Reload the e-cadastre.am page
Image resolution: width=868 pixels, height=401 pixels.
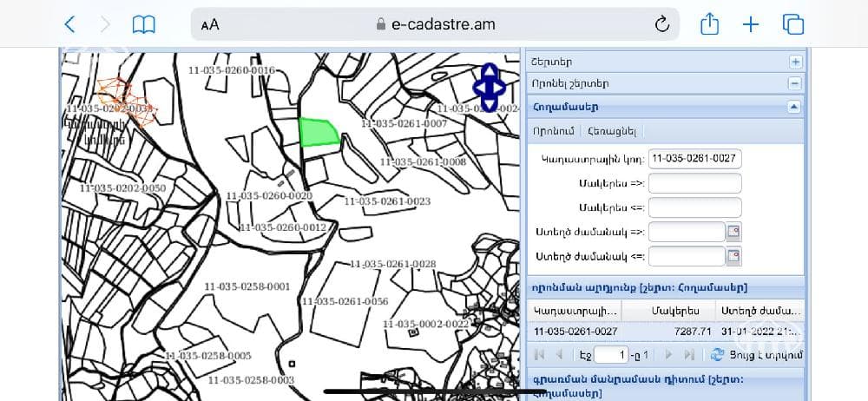(x=661, y=23)
